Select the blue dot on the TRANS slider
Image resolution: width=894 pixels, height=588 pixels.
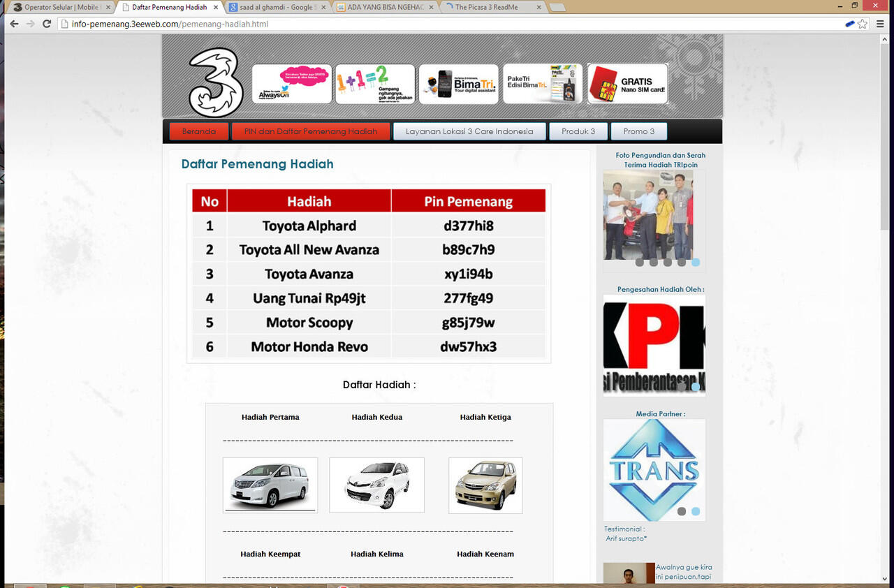coord(696,511)
